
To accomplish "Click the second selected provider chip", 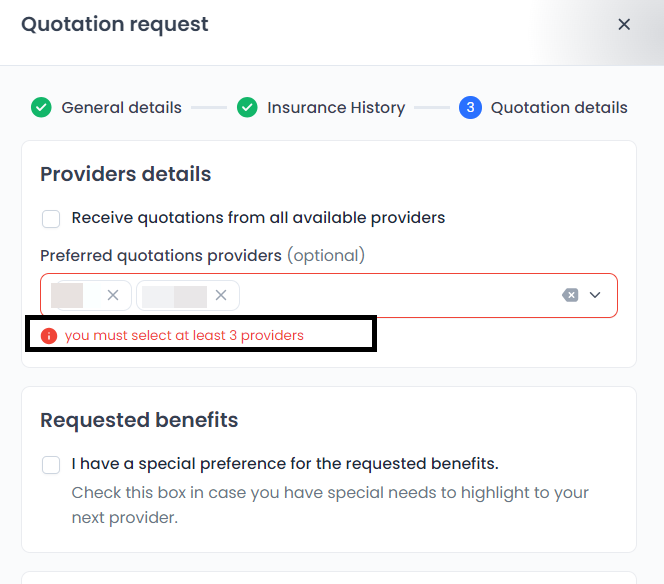I will point(175,295).
